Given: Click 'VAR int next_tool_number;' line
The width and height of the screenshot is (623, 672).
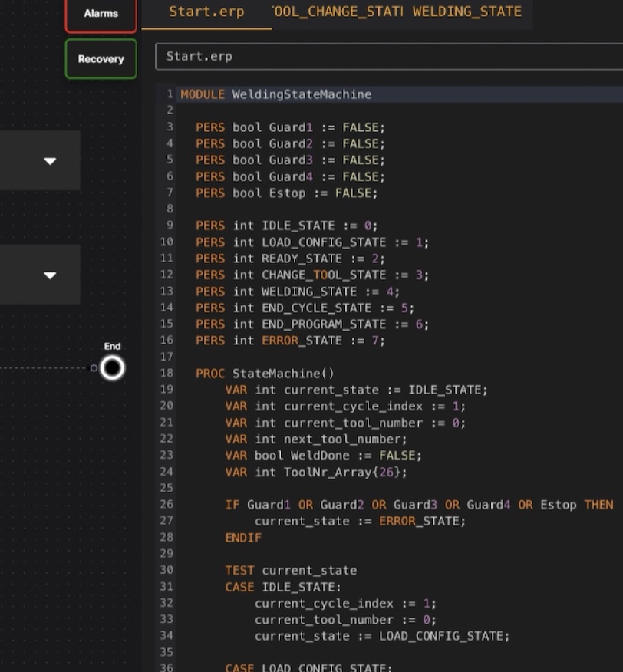Looking at the screenshot, I should tap(316, 439).
